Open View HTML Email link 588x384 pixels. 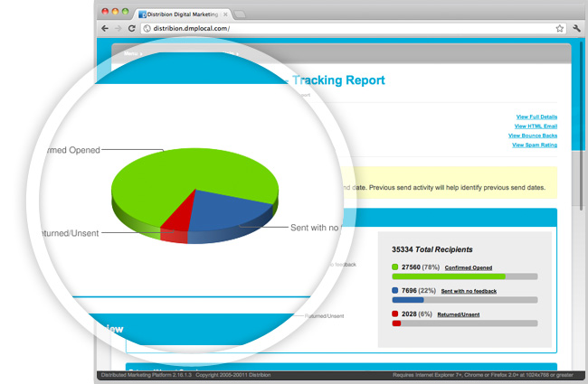[x=536, y=126]
